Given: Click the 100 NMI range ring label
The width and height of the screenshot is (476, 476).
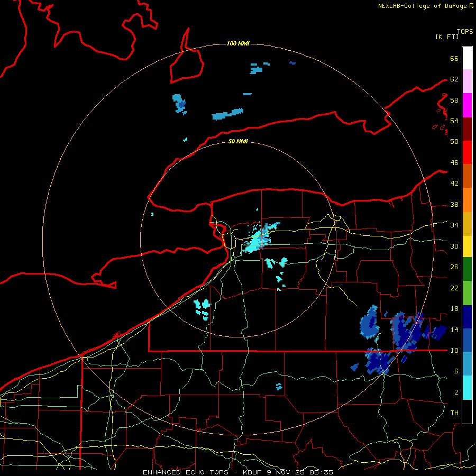Looking at the screenshot, I should pos(238,43).
